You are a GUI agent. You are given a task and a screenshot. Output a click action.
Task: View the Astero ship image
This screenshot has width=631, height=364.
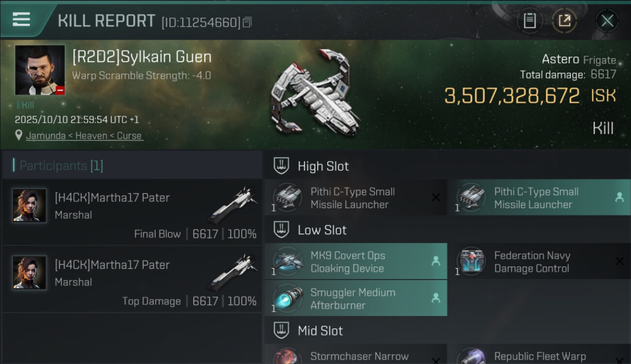tap(315, 92)
